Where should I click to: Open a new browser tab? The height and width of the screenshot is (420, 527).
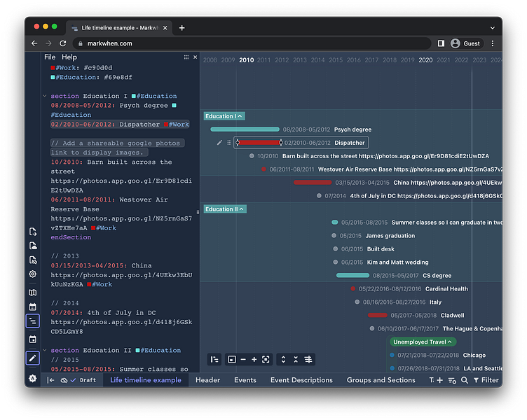(x=182, y=28)
